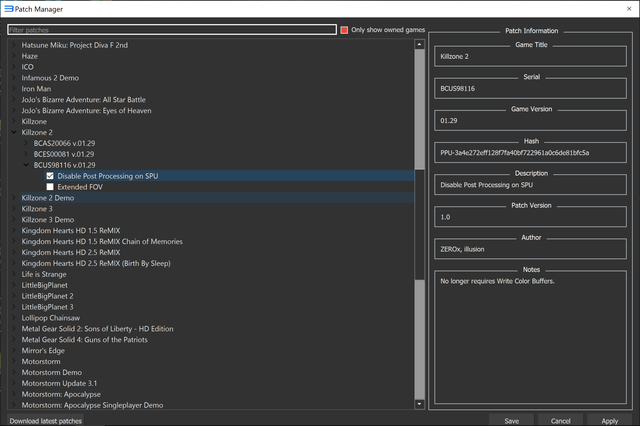Select Metal Gear Solid 4: Guns of the Patriots
Image resolution: width=640 pixels, height=426 pixels.
click(84, 339)
